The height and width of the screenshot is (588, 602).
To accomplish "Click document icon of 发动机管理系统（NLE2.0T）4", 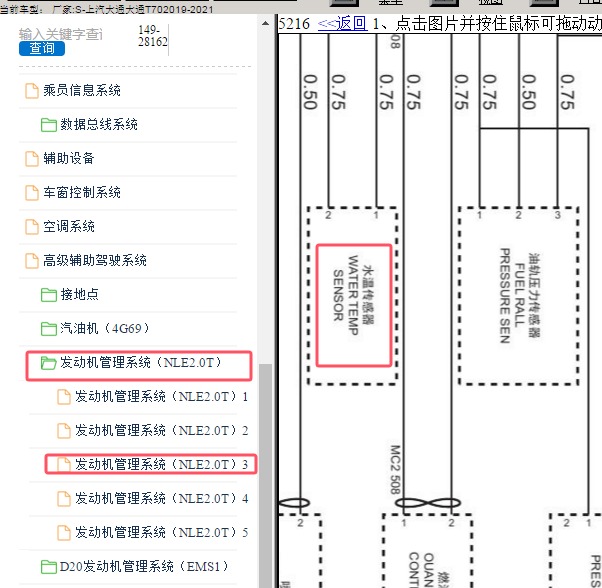I will [64, 499].
